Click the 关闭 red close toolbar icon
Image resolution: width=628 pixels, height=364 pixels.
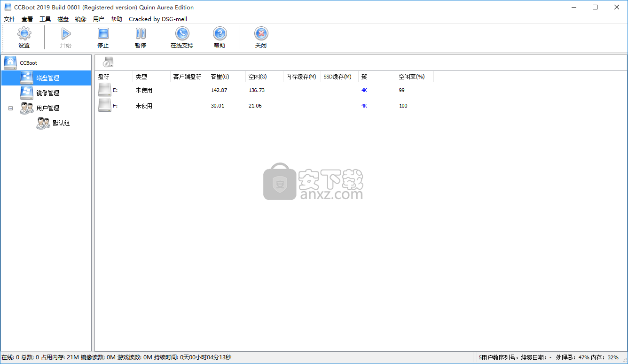point(261,33)
